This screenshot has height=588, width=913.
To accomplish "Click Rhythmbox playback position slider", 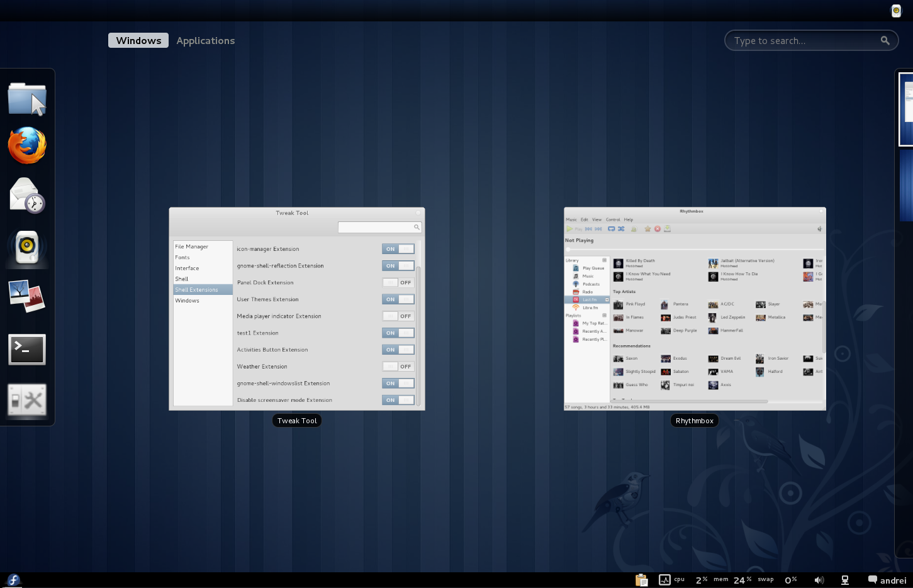I will click(x=695, y=249).
